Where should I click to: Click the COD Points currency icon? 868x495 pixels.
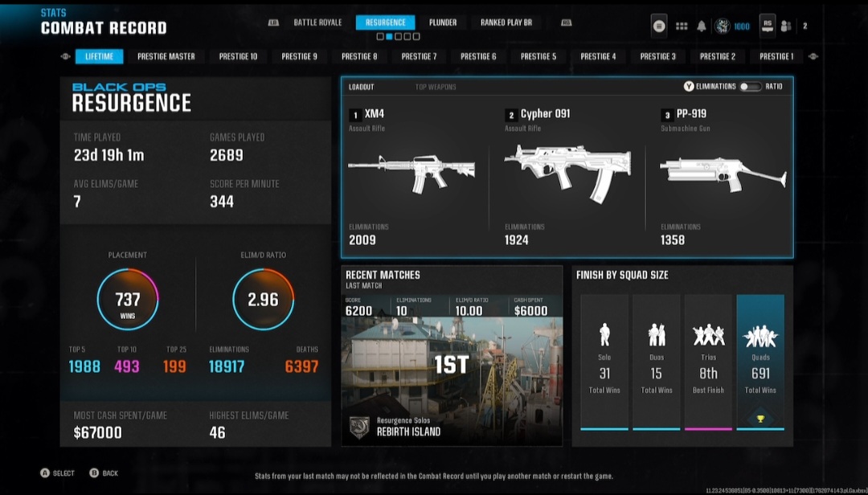(722, 27)
